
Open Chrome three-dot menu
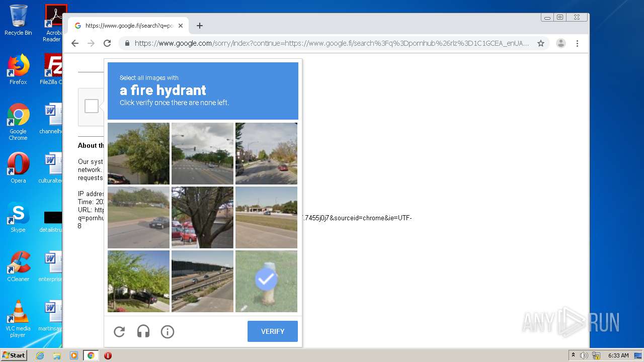[578, 43]
